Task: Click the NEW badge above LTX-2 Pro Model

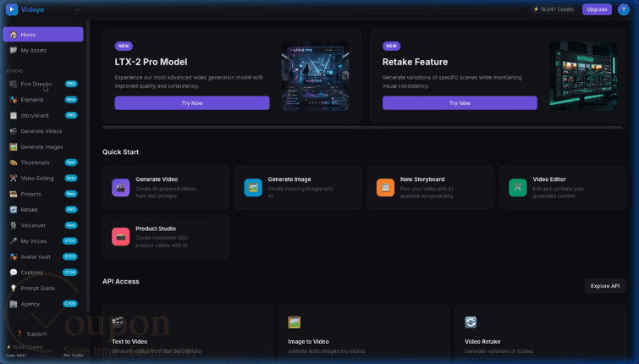Action: (124, 46)
